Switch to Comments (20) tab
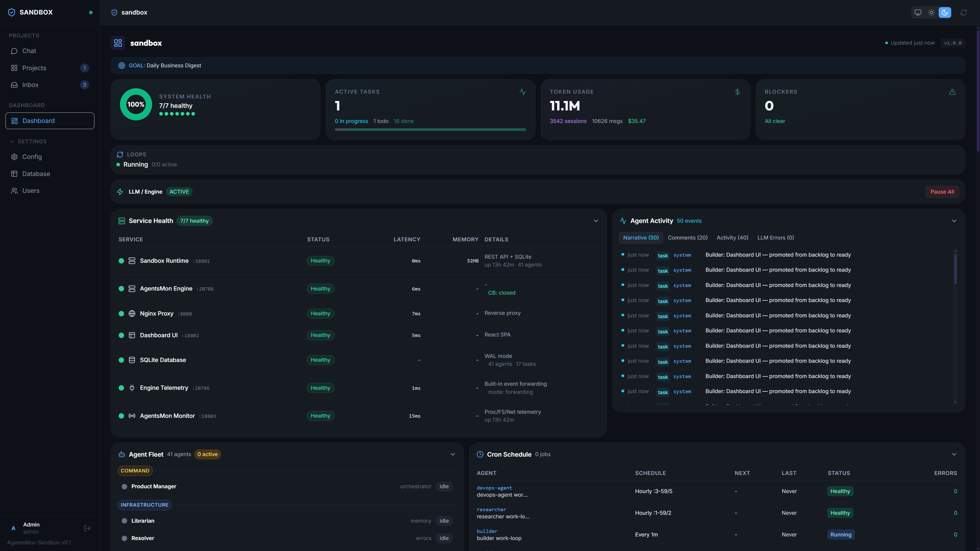Viewport: 980px width, 551px height. 688,238
